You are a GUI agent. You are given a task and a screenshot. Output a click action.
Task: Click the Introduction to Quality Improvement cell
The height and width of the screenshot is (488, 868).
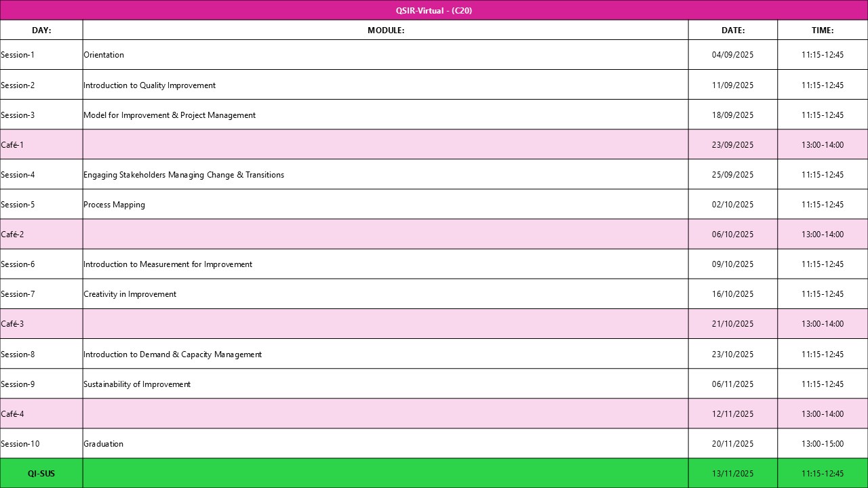click(149, 85)
